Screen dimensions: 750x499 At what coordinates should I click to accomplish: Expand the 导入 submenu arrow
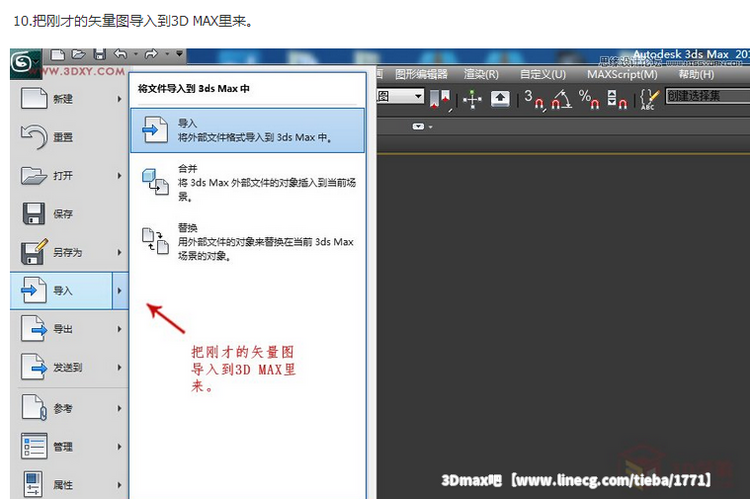[x=120, y=290]
